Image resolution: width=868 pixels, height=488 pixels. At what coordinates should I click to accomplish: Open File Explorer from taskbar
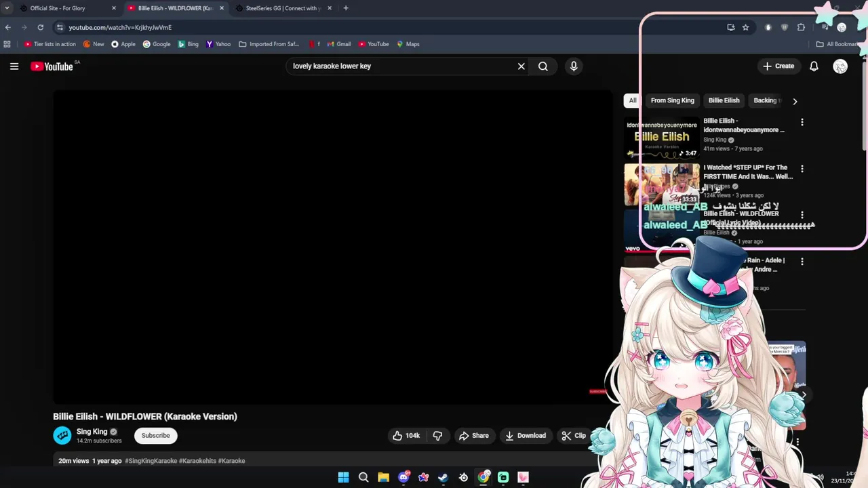point(383,477)
